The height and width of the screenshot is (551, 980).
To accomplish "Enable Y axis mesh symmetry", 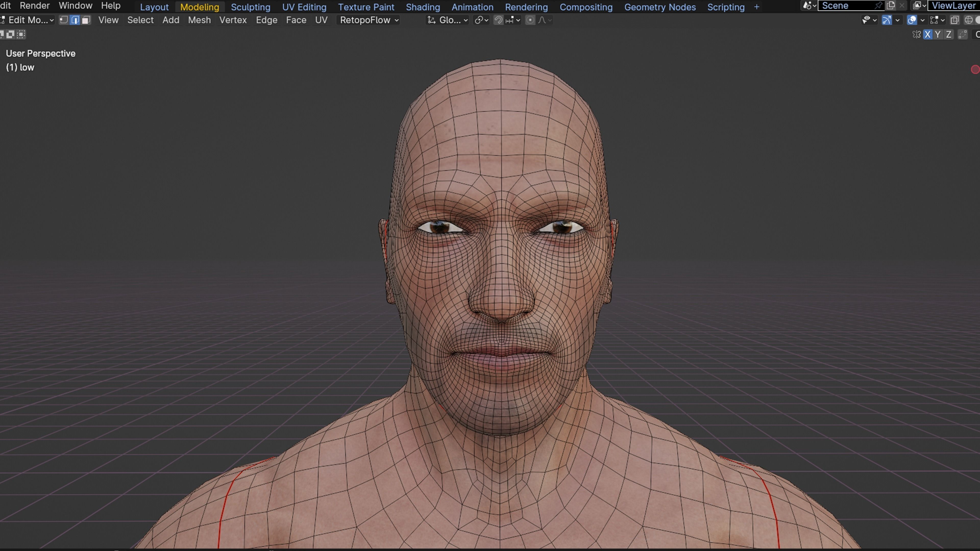I will [938, 35].
